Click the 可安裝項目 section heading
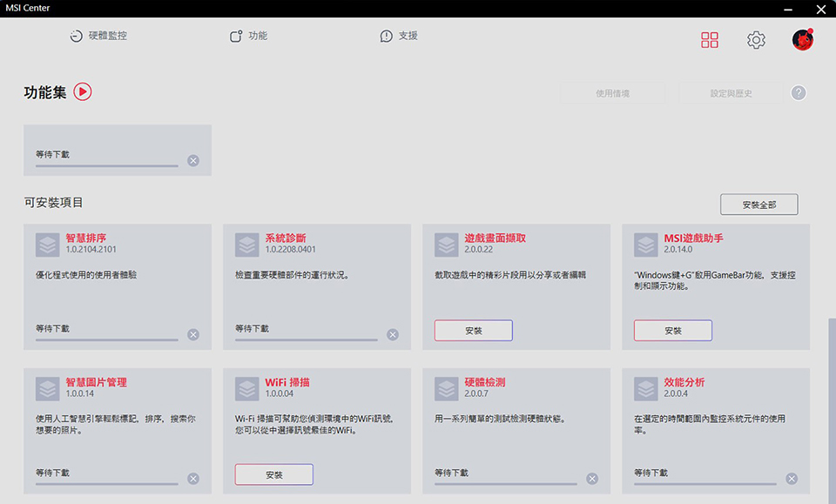 coord(53,203)
